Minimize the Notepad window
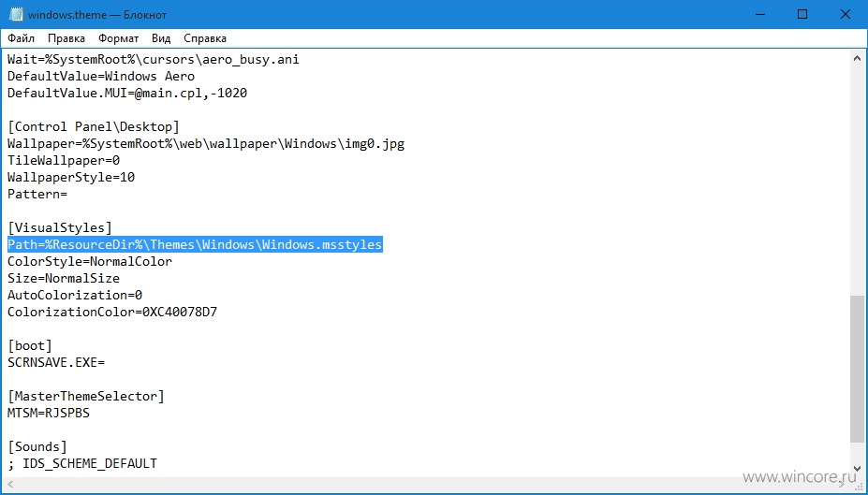Viewport: 868px width, 495px height. [x=760, y=14]
